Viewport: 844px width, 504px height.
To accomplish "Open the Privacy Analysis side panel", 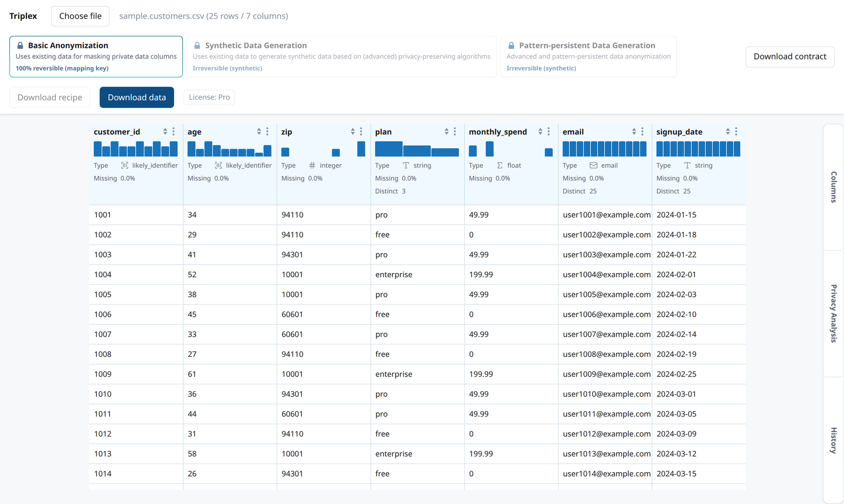I will pyautogui.click(x=833, y=314).
